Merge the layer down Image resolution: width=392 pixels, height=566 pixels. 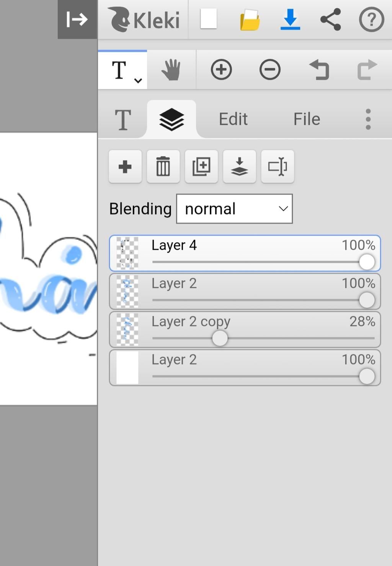pos(239,167)
